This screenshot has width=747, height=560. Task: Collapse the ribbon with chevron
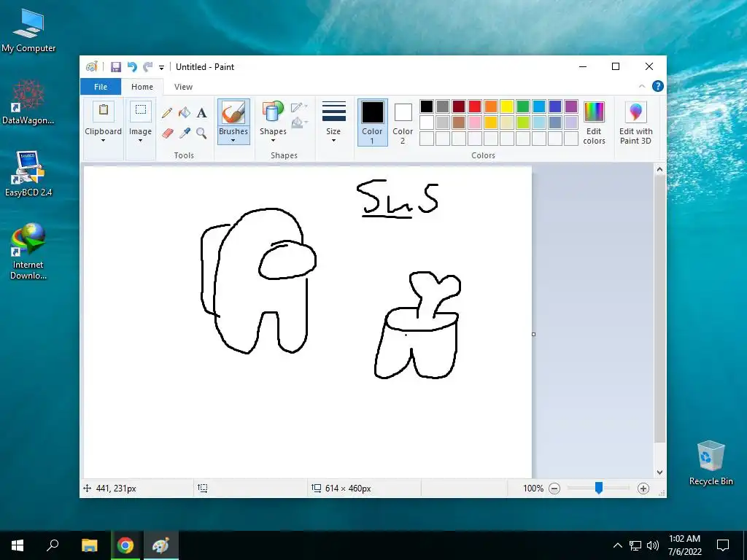pyautogui.click(x=642, y=86)
